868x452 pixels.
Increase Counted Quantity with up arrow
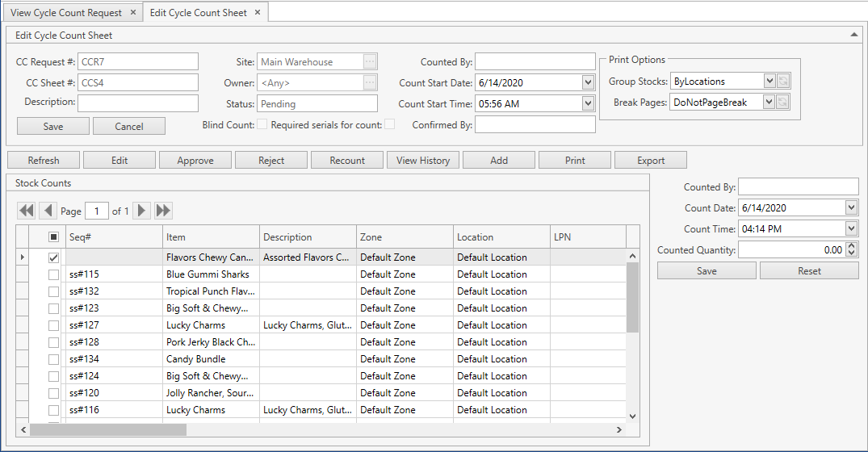pos(852,247)
